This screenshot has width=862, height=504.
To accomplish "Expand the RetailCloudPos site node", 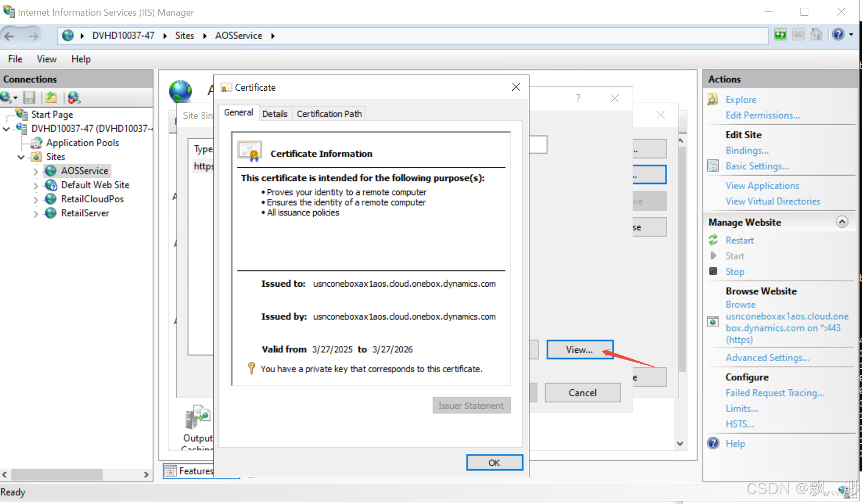I will click(35, 199).
